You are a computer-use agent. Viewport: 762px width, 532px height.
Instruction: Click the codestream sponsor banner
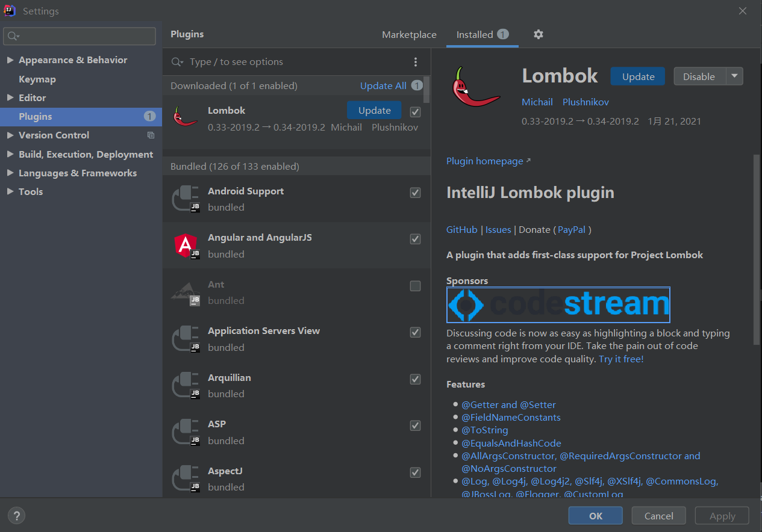coord(558,305)
